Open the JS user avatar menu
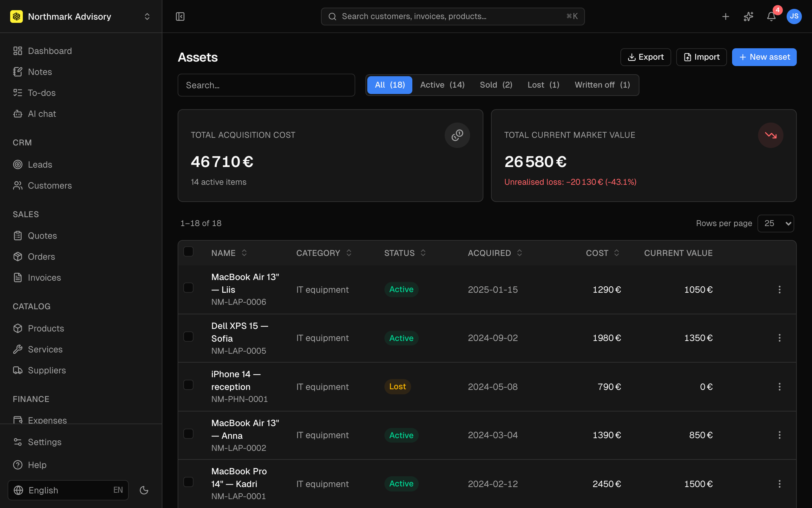Image resolution: width=812 pixels, height=508 pixels. click(x=794, y=17)
